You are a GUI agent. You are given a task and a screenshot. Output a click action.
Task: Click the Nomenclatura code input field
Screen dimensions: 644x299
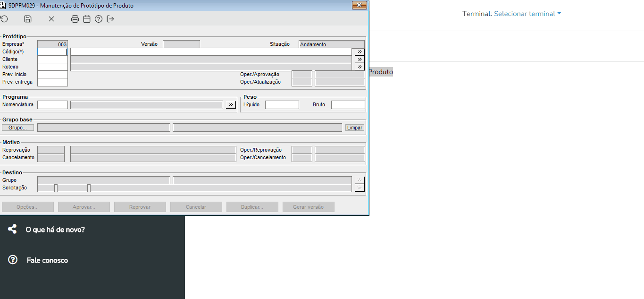pyautogui.click(x=52, y=105)
